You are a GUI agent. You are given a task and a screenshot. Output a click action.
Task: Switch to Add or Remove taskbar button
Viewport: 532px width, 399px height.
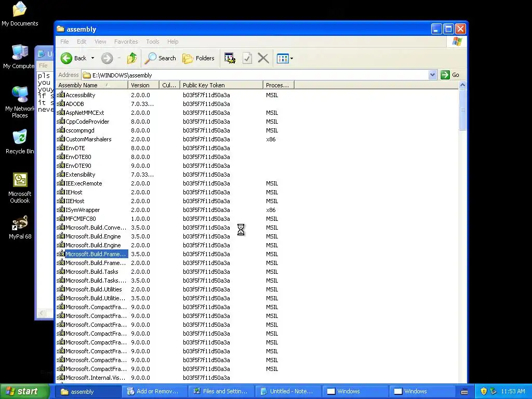154,392
